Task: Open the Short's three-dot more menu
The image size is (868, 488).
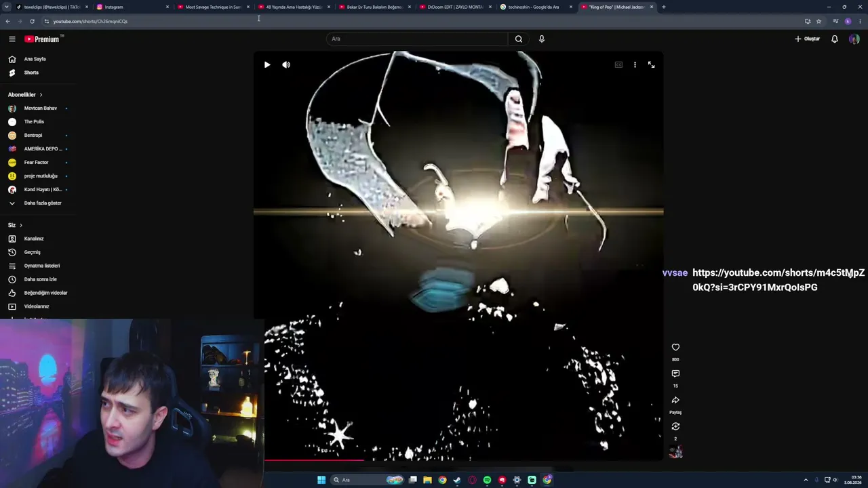Action: pos(635,65)
